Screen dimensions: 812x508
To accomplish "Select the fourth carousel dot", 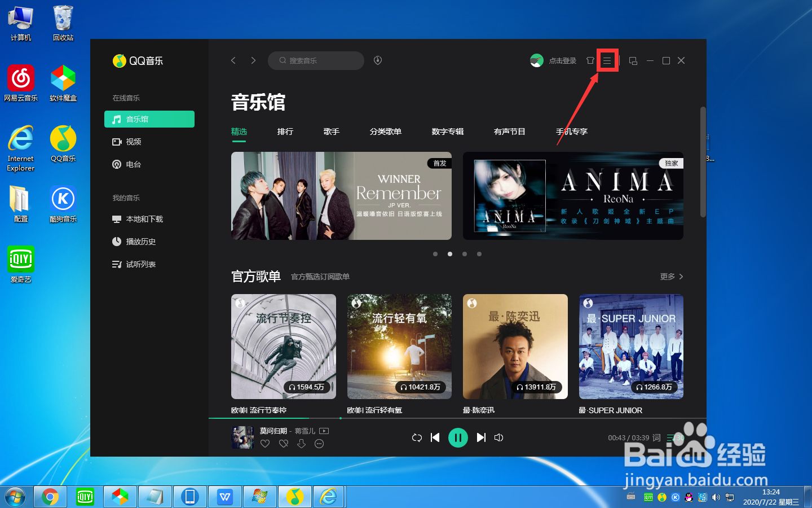I will tap(479, 254).
